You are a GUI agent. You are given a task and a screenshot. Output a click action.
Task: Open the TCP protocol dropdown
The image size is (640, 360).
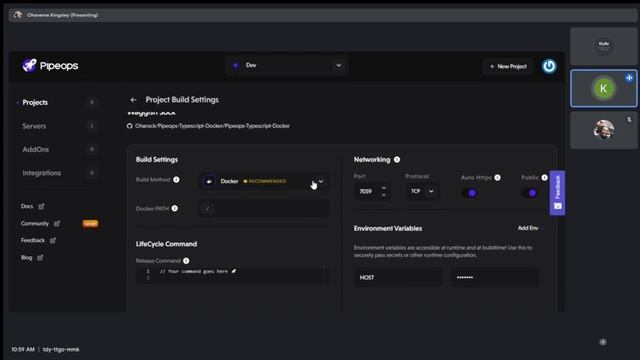pos(422,191)
